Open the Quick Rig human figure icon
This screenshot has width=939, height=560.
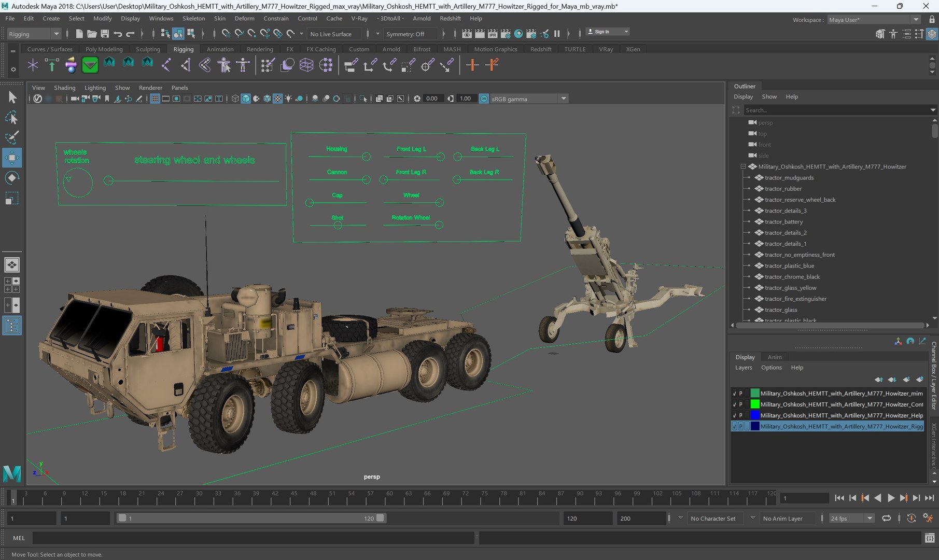click(x=224, y=65)
